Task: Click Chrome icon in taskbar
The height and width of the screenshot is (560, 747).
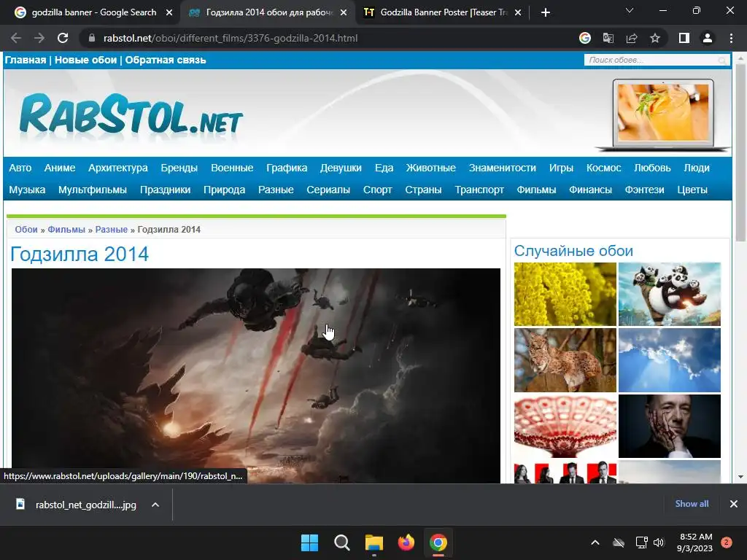Action: pyautogui.click(x=438, y=542)
